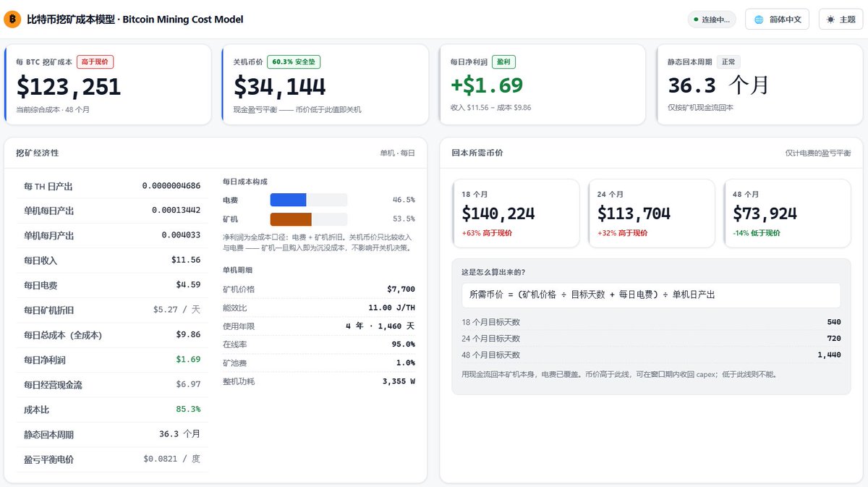Click the 每日电费 $4.59 row
Viewport: 868px width, 487px height.
click(x=112, y=285)
